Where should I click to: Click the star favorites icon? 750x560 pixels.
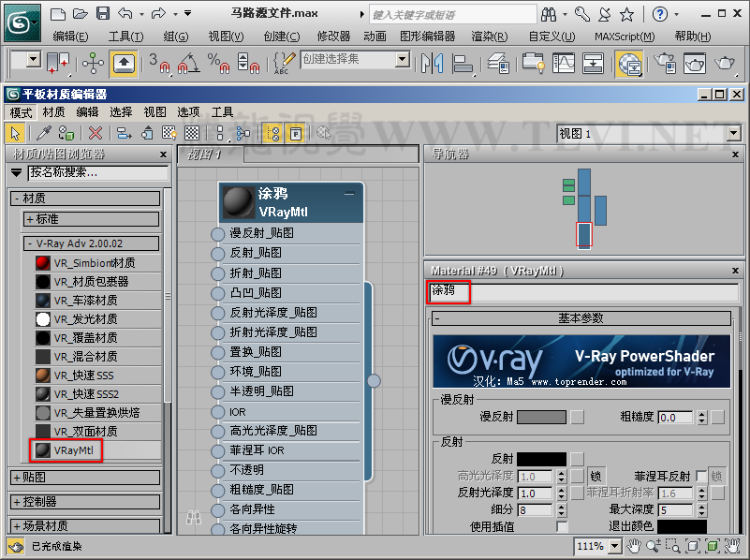626,15
